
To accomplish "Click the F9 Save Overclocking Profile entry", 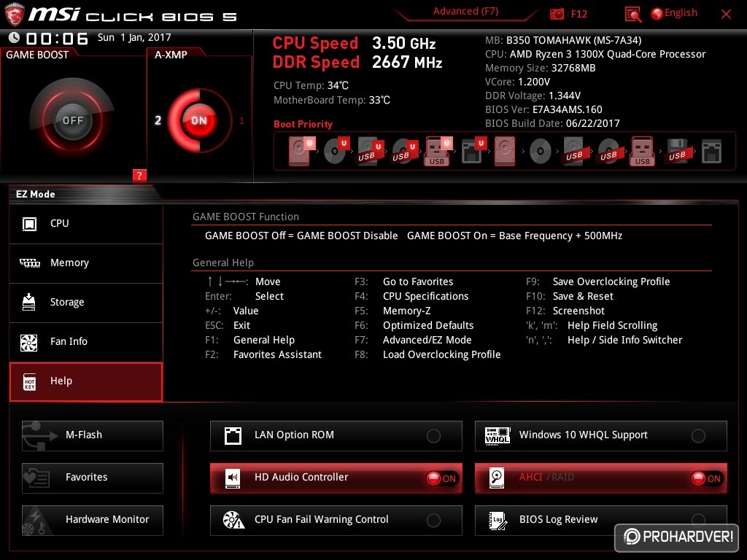I will [x=598, y=281].
